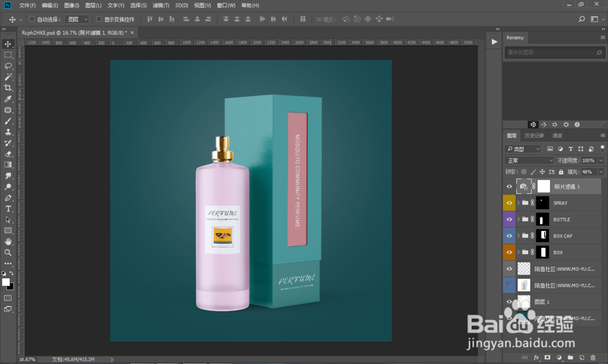Expand the BOX group
This screenshot has height=364, width=608.
click(x=519, y=252)
